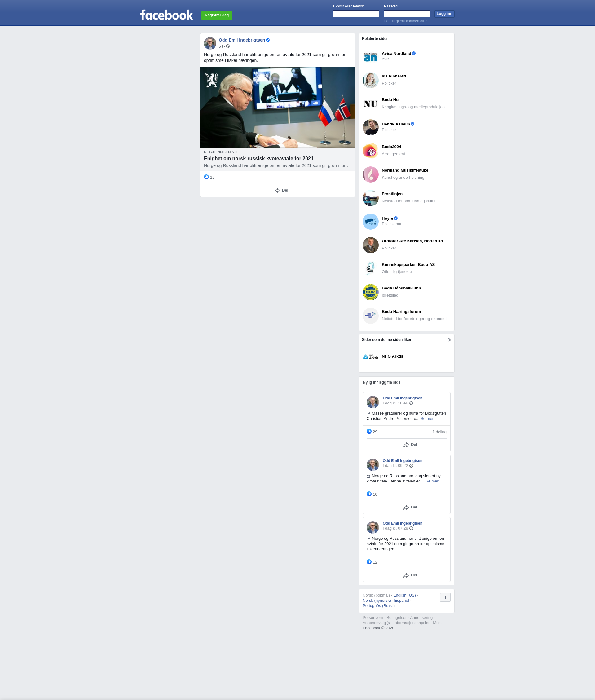The height and width of the screenshot is (700, 595).
Task: Click 1 deling share count
Action: coord(439,432)
